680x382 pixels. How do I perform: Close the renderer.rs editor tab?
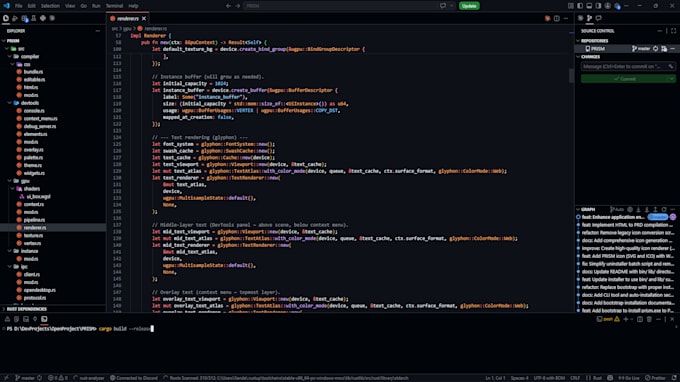point(144,18)
